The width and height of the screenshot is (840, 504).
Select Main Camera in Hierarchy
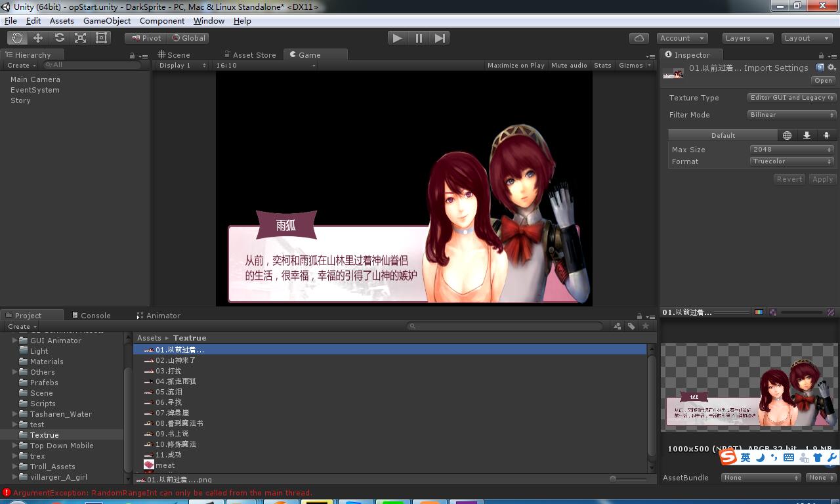click(35, 79)
